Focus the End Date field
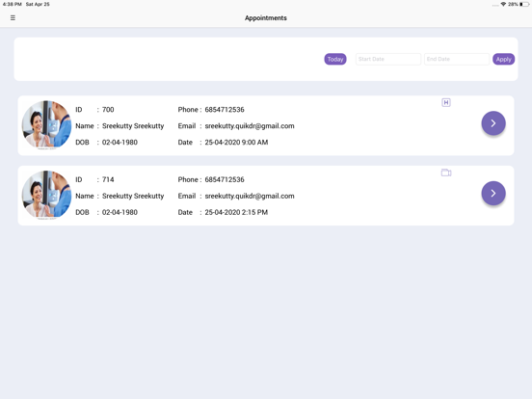532x399 pixels. coord(457,59)
